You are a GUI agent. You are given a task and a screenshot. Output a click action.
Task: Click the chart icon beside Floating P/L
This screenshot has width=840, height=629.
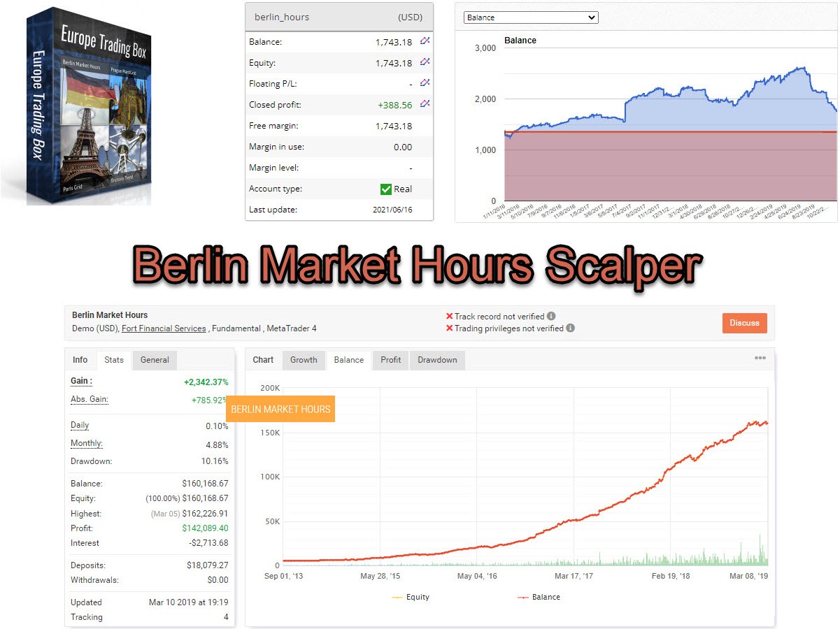tap(425, 83)
